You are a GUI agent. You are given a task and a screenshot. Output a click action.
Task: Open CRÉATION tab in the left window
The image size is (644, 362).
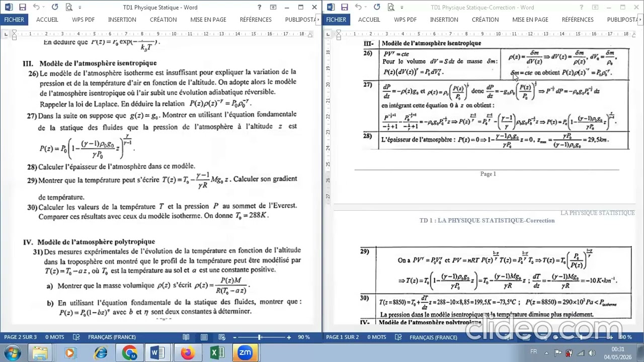pos(163,20)
